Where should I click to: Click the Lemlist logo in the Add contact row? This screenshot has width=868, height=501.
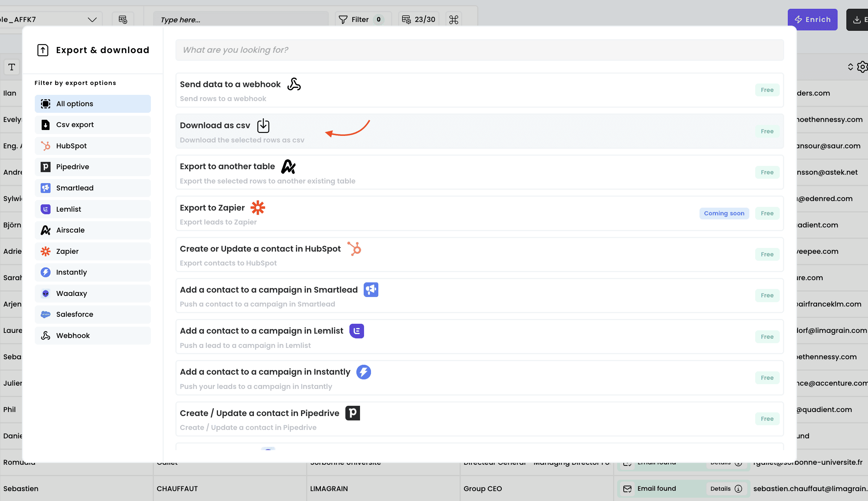pos(356,331)
